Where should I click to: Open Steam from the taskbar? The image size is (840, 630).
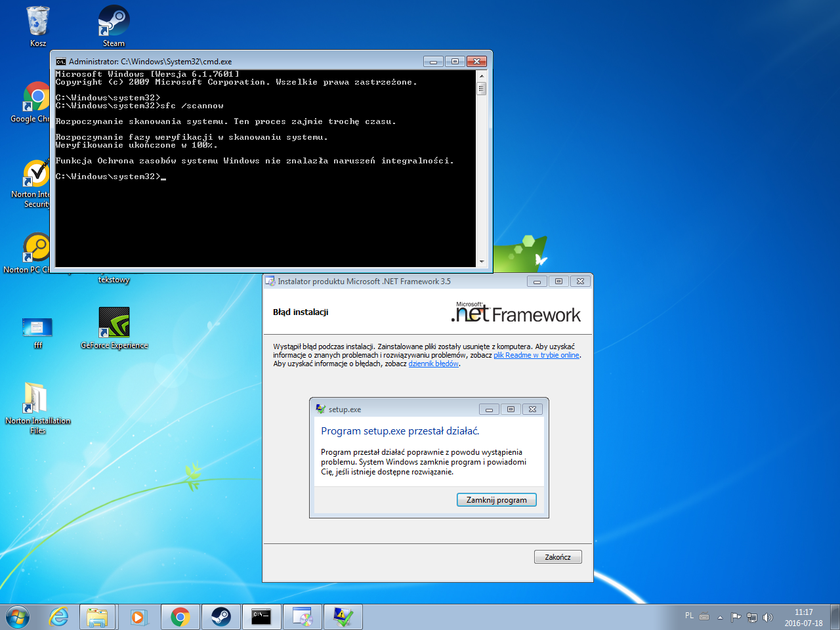(220, 617)
